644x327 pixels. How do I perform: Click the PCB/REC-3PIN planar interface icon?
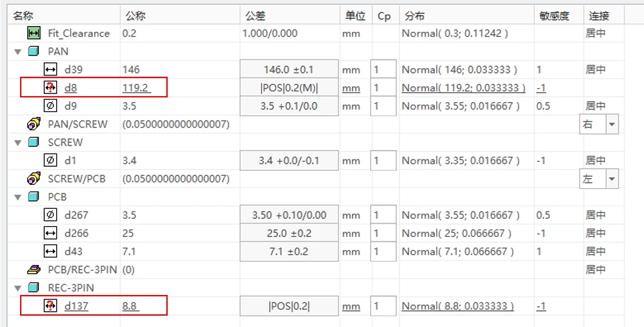coord(33,270)
